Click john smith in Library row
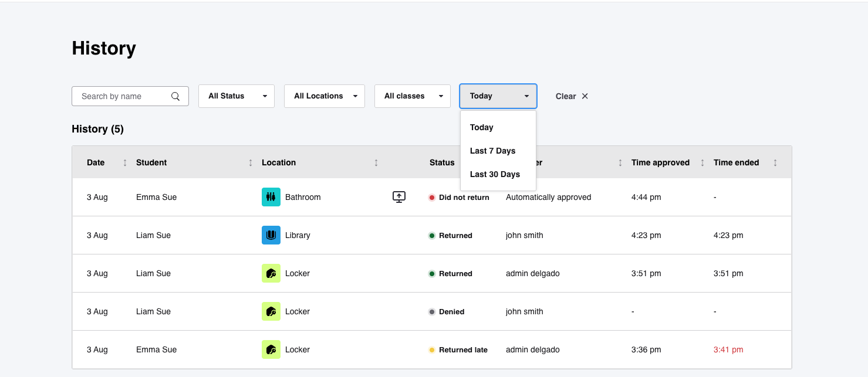 pyautogui.click(x=524, y=235)
